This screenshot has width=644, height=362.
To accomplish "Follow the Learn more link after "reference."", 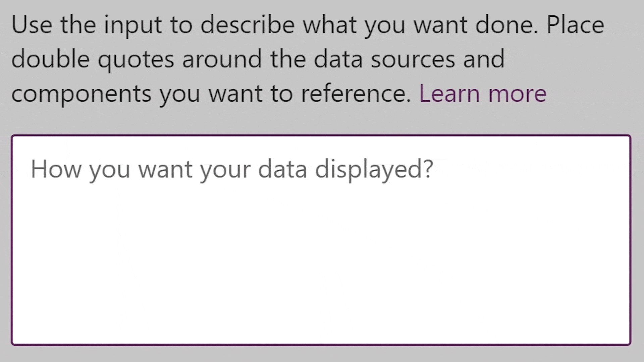I will click(483, 93).
